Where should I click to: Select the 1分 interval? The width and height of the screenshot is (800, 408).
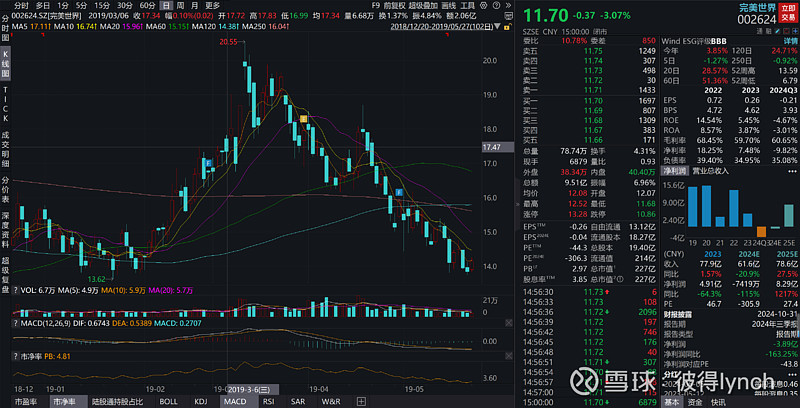tap(63, 6)
